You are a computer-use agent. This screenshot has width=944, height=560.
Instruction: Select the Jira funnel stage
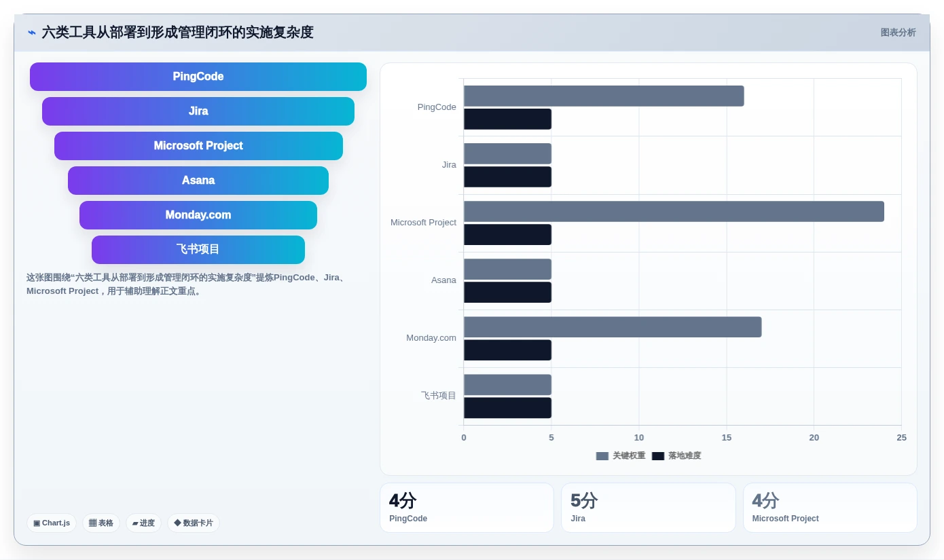click(x=198, y=111)
